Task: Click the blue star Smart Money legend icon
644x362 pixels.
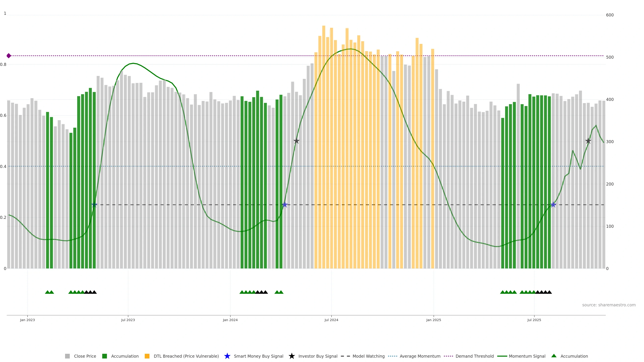Action: 227,356
